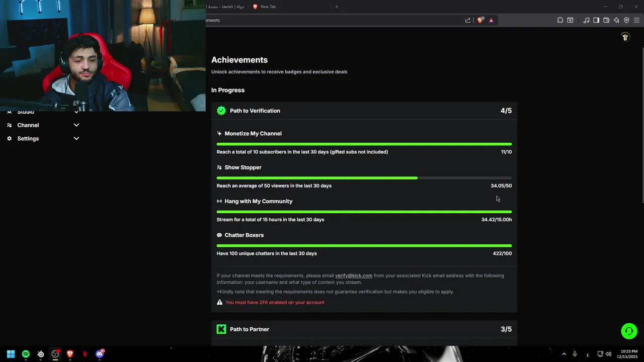Click the Path to Verification header row
This screenshot has width=644, height=362.
pos(364,111)
